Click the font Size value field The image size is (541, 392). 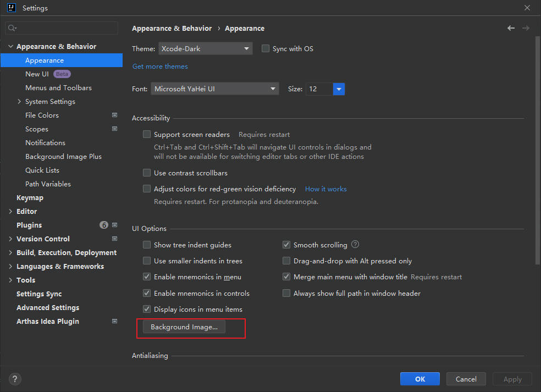(x=319, y=89)
